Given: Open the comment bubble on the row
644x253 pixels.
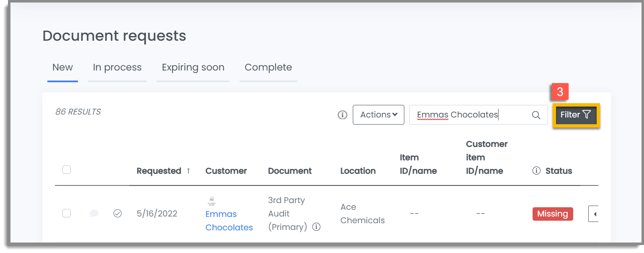Looking at the screenshot, I should (x=94, y=214).
